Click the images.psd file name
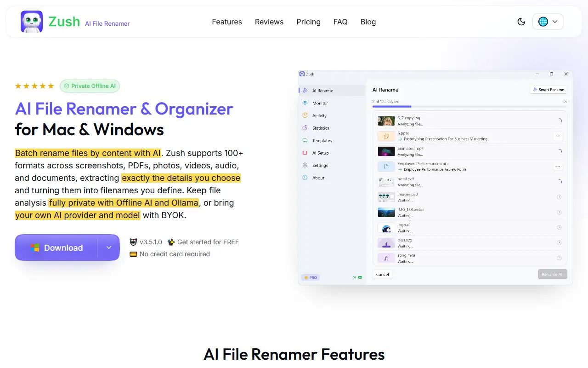588x368 pixels. pyautogui.click(x=408, y=194)
